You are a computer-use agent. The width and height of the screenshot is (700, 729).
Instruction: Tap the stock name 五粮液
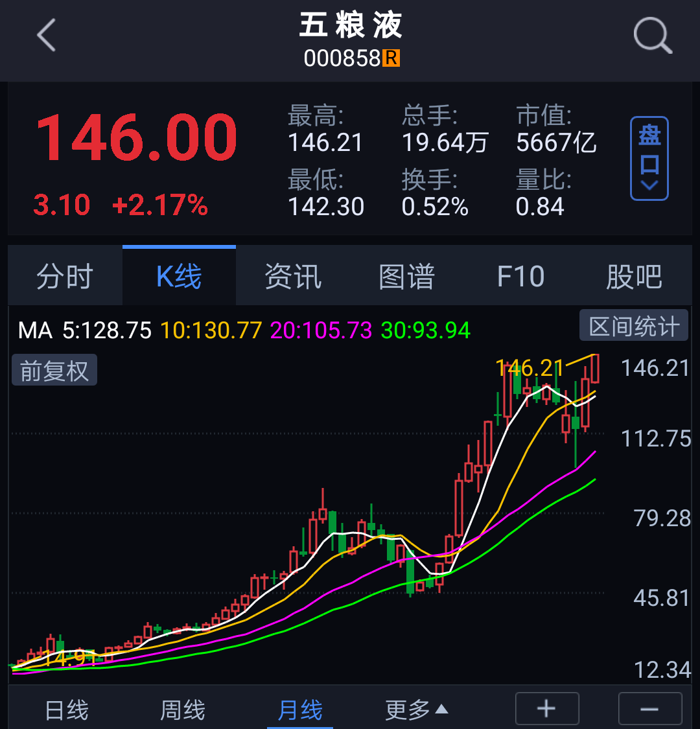click(x=351, y=25)
